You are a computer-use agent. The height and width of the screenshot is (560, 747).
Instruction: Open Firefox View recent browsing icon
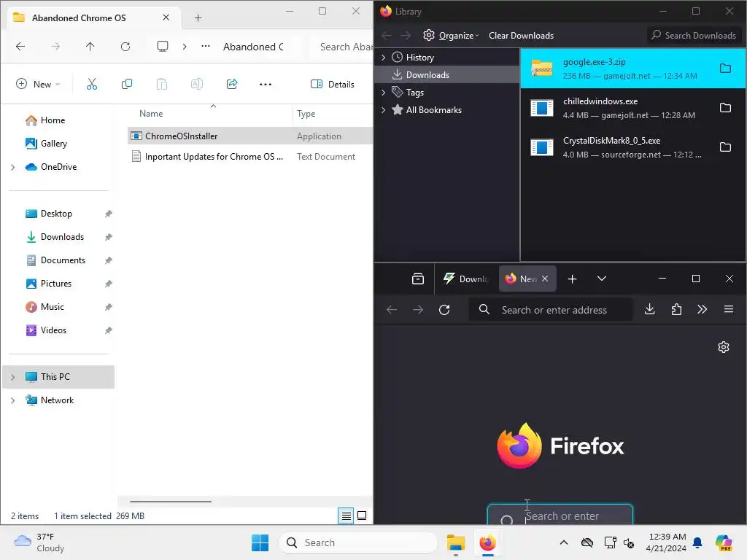tap(418, 279)
